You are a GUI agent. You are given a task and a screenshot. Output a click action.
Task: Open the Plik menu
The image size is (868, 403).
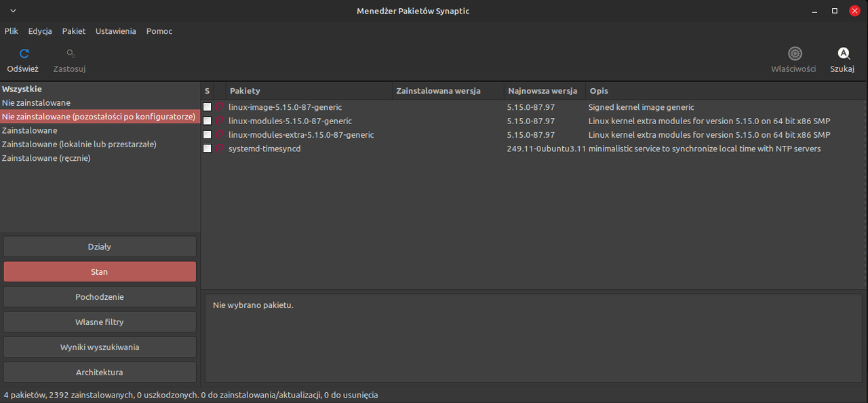[11, 31]
